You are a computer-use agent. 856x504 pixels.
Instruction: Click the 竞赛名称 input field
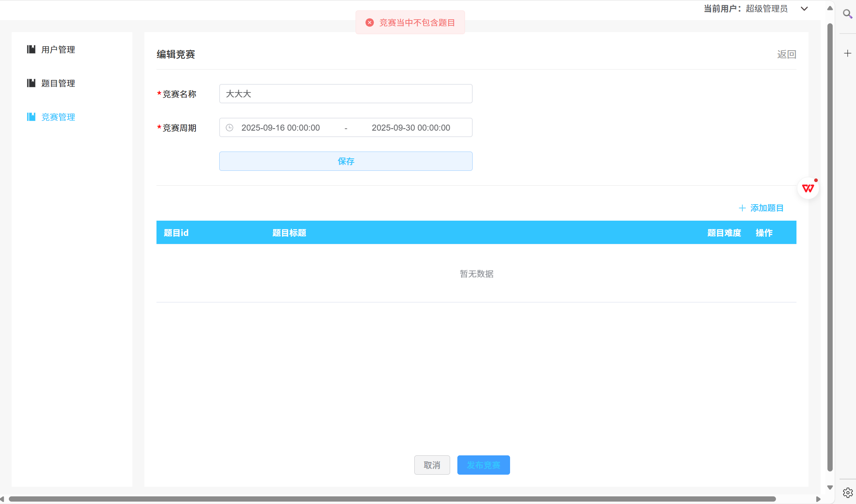[346, 94]
